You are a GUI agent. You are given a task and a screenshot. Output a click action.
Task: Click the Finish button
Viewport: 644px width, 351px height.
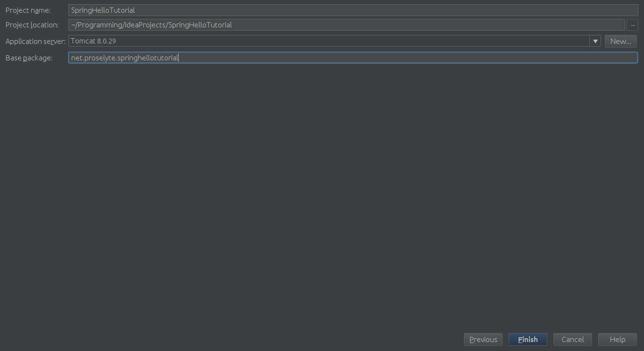(528, 339)
